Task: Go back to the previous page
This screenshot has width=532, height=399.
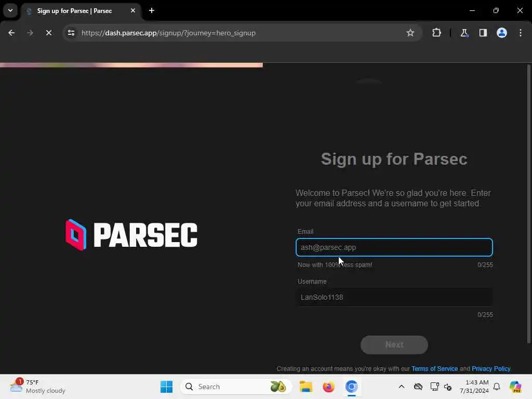Action: coord(11,33)
